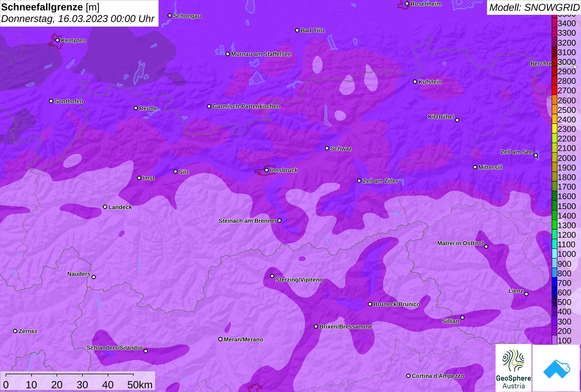Click the Matrei in Osttirol label
The width and height of the screenshot is (581, 392).
(x=460, y=243)
